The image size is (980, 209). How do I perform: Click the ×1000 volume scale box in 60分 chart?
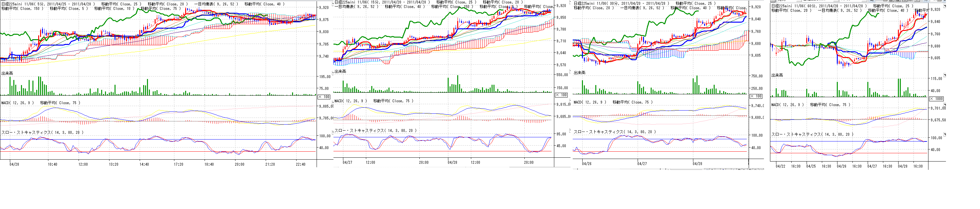point(936,98)
